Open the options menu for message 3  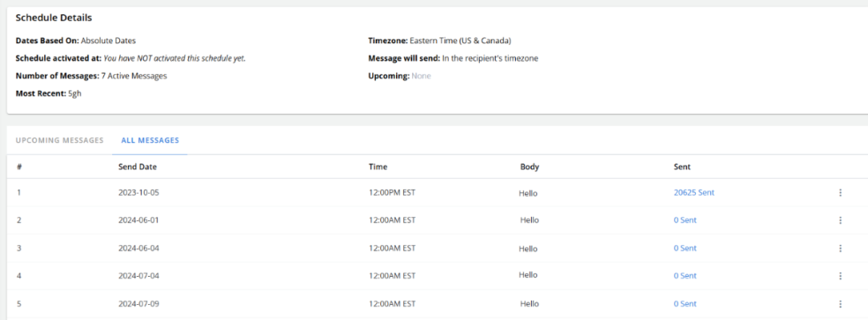click(840, 249)
